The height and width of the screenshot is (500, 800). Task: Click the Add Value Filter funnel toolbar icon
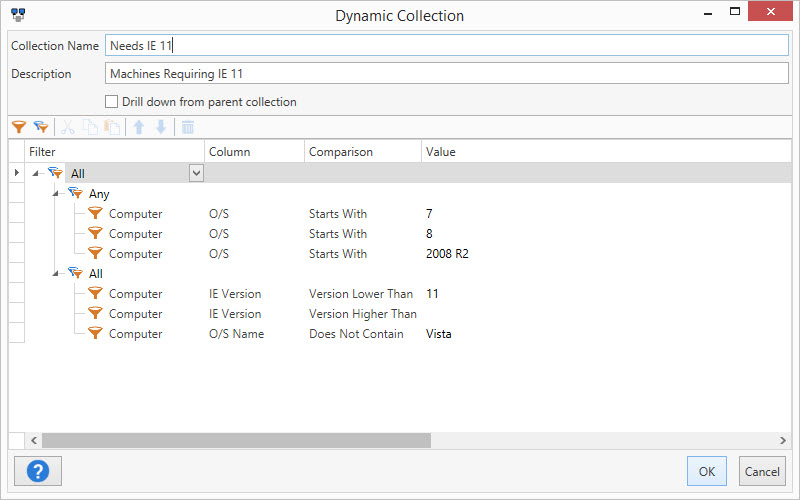coord(19,127)
